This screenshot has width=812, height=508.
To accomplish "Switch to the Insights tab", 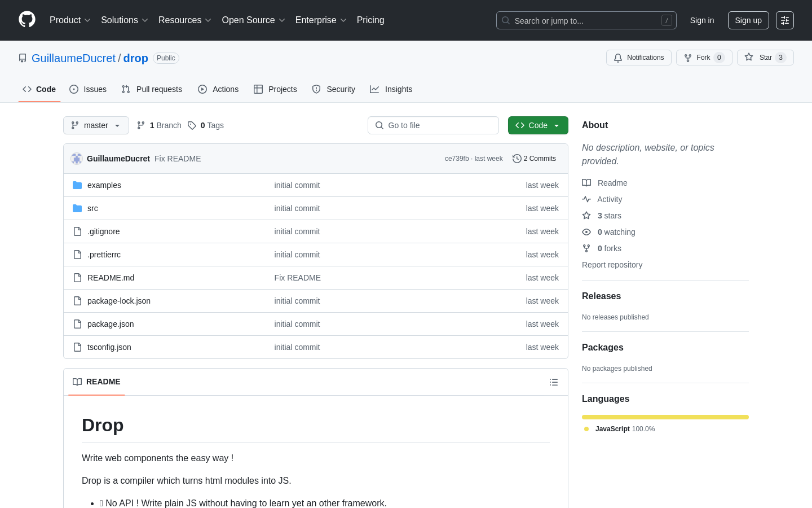I will [x=391, y=89].
